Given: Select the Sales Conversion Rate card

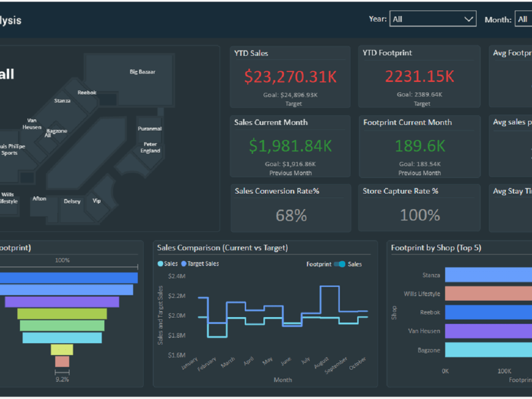Looking at the screenshot, I should (x=290, y=207).
